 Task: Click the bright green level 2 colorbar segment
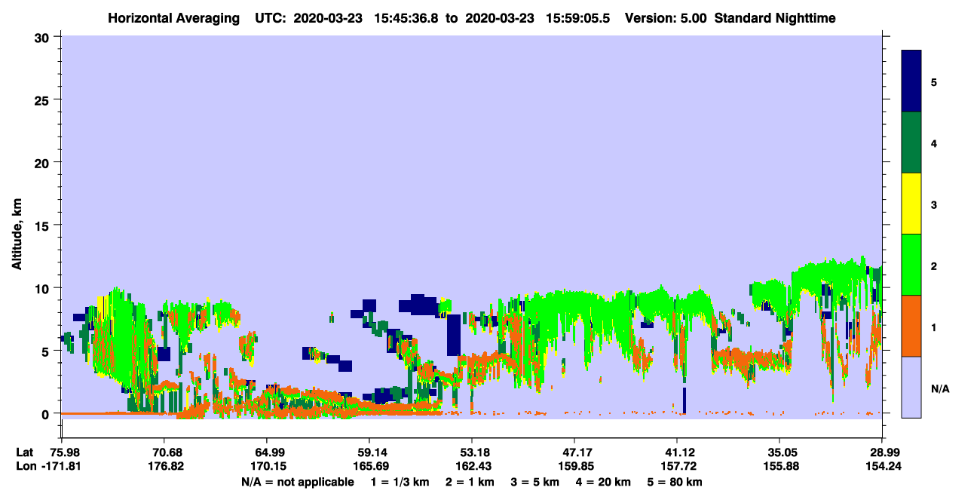[911, 265]
